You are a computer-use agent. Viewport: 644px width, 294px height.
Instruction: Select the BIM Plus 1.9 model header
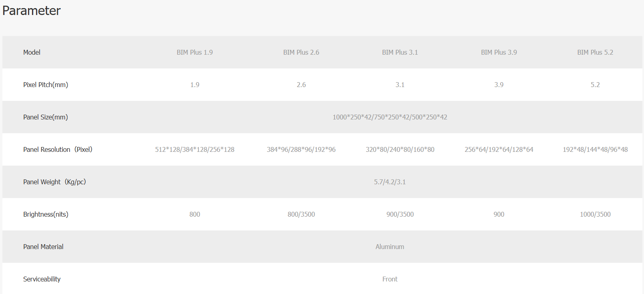[194, 52]
